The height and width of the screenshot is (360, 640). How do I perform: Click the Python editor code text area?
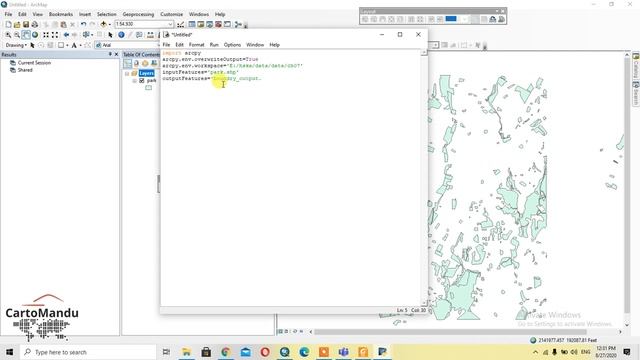point(291,178)
